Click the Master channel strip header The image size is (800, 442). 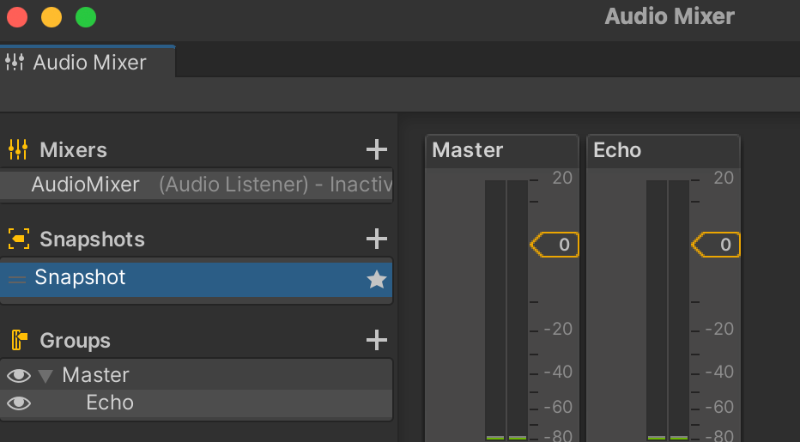[x=502, y=150]
